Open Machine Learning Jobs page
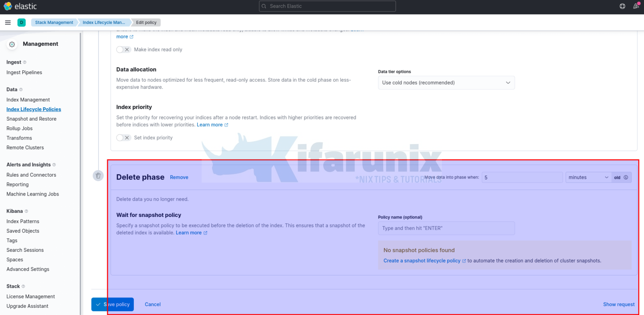The height and width of the screenshot is (315, 644). tap(33, 194)
